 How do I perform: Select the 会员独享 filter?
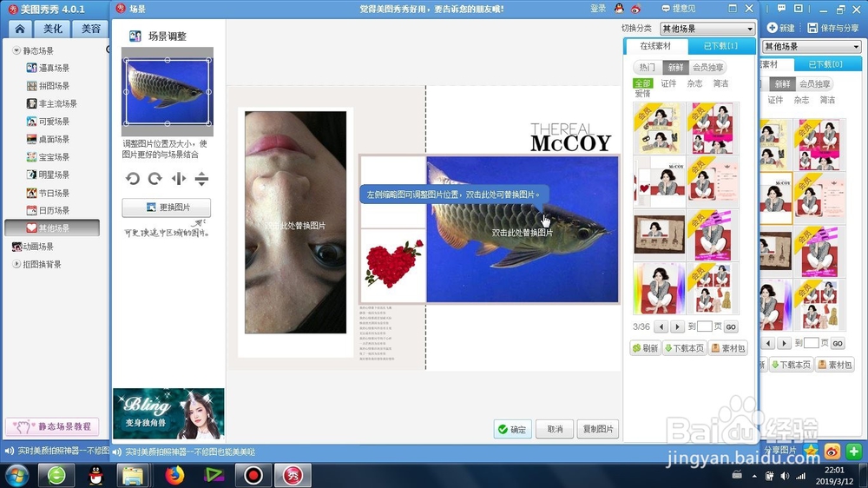click(707, 67)
